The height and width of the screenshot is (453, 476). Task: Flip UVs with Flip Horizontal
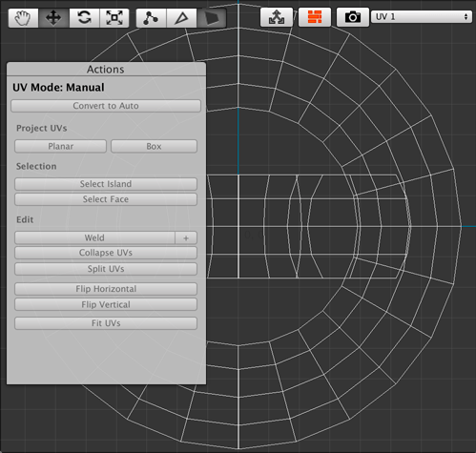click(x=106, y=289)
